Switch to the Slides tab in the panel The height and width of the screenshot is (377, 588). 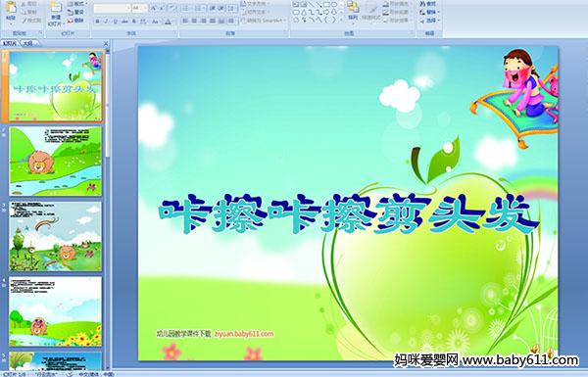[x=10, y=43]
